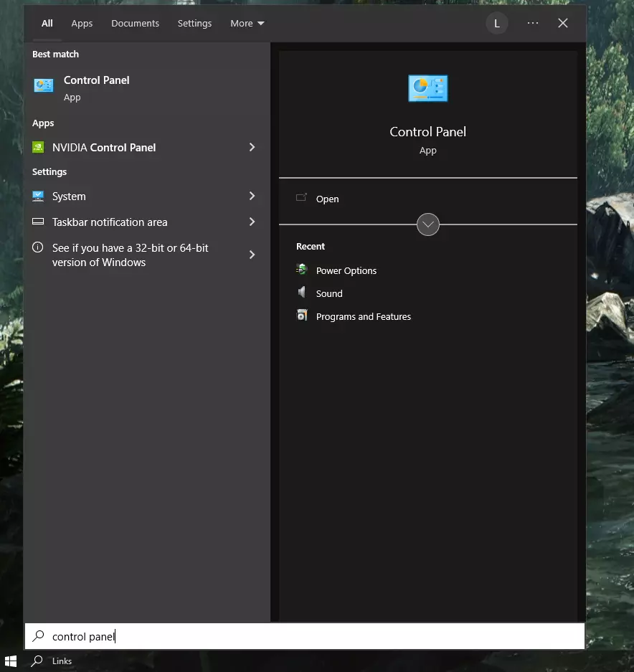Click the search box containing control panel
634x672 pixels.
[x=305, y=636]
